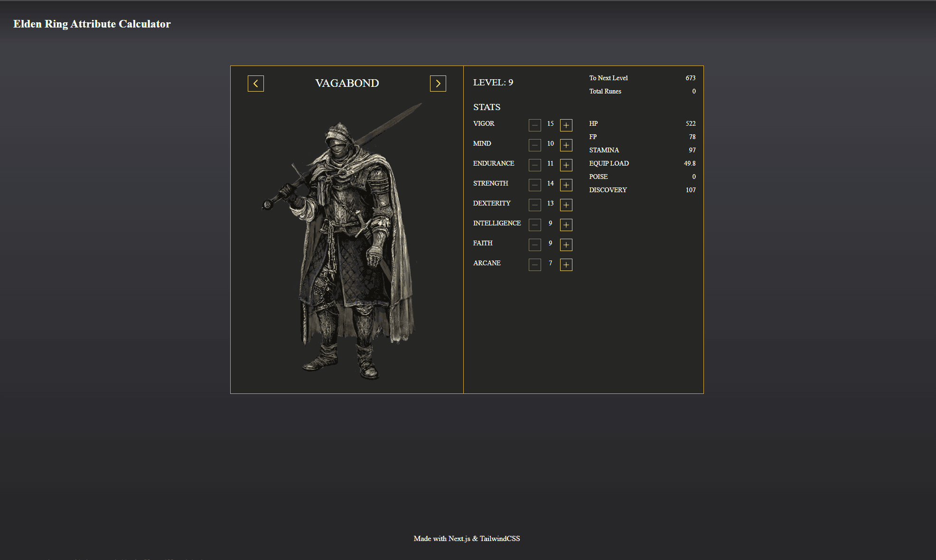Increase Arcane with the plus button
This screenshot has height=560, width=936.
pyautogui.click(x=566, y=265)
